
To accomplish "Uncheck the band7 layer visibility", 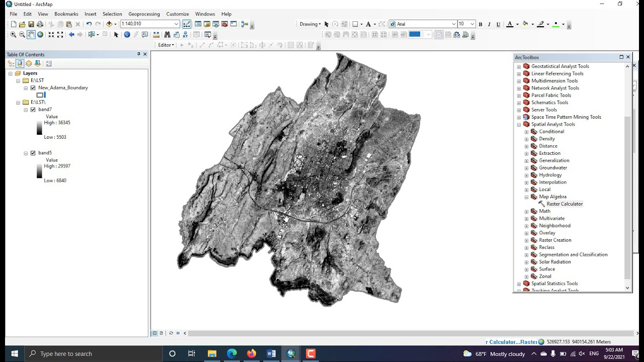I will click(x=33, y=110).
